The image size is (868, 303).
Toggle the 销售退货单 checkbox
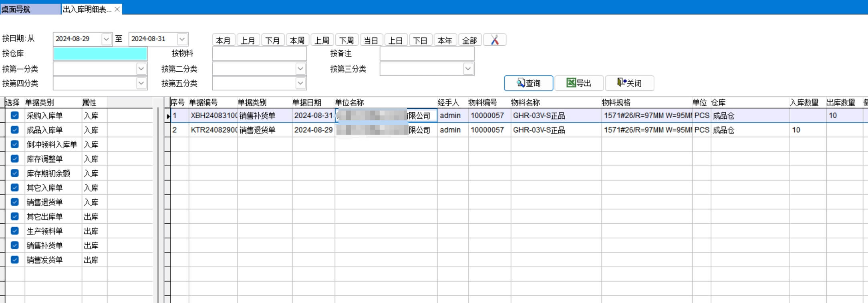click(x=15, y=202)
